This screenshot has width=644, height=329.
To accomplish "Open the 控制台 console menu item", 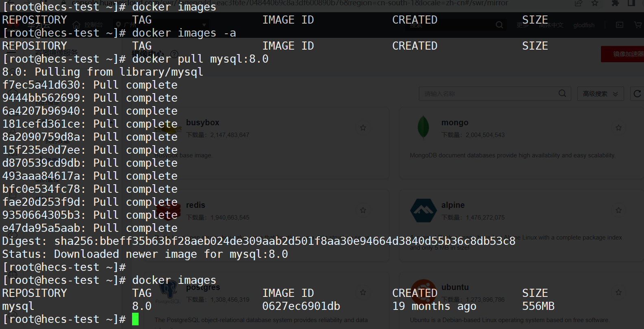I will (89, 25).
